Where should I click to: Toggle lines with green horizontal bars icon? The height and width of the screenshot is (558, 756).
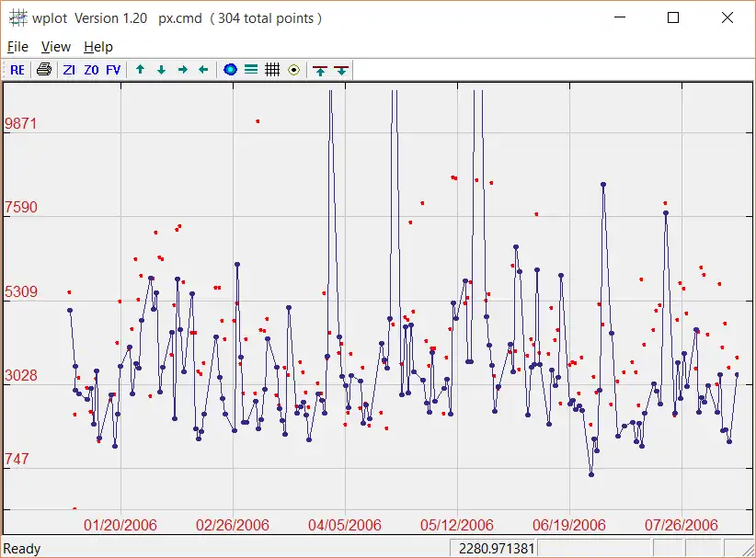coord(251,70)
